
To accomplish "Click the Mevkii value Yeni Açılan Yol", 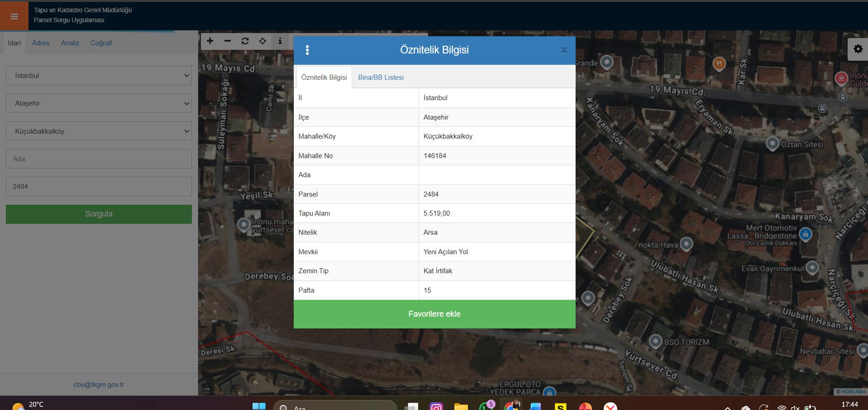I will tap(446, 252).
